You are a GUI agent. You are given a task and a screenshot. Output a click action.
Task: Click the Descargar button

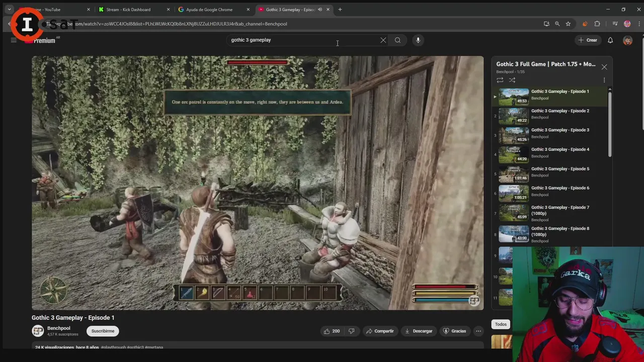click(x=419, y=331)
